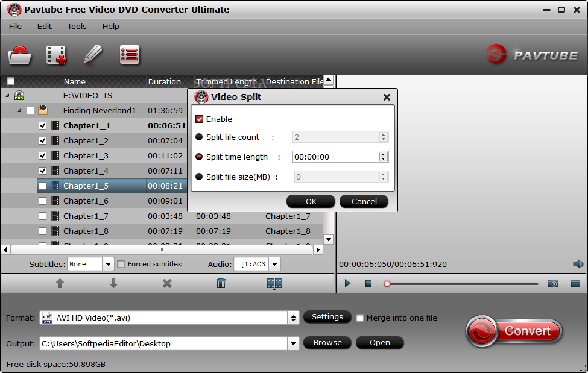
Task: Select the Split file size(MB) radio button
Action: pos(199,177)
